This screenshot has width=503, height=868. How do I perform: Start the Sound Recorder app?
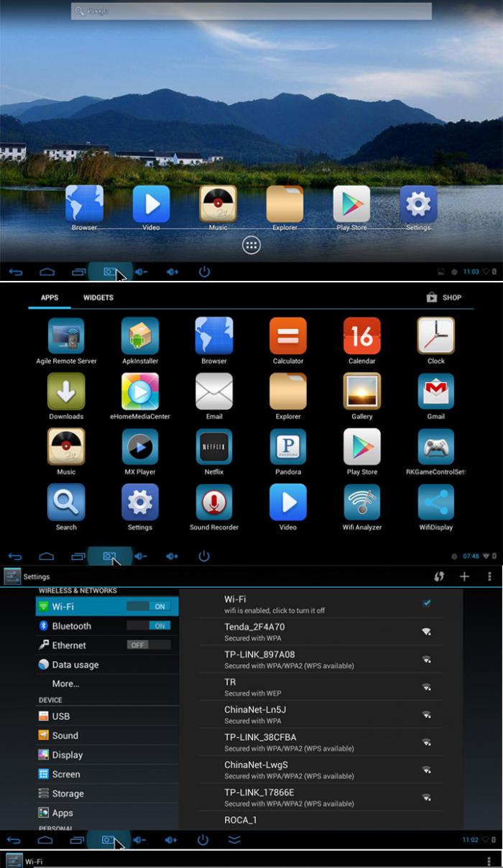point(214,502)
